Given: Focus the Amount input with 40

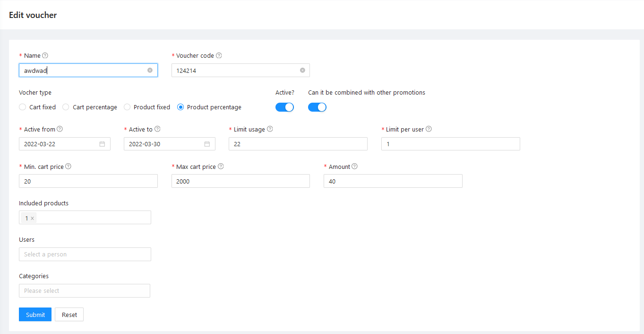Looking at the screenshot, I should point(393,181).
